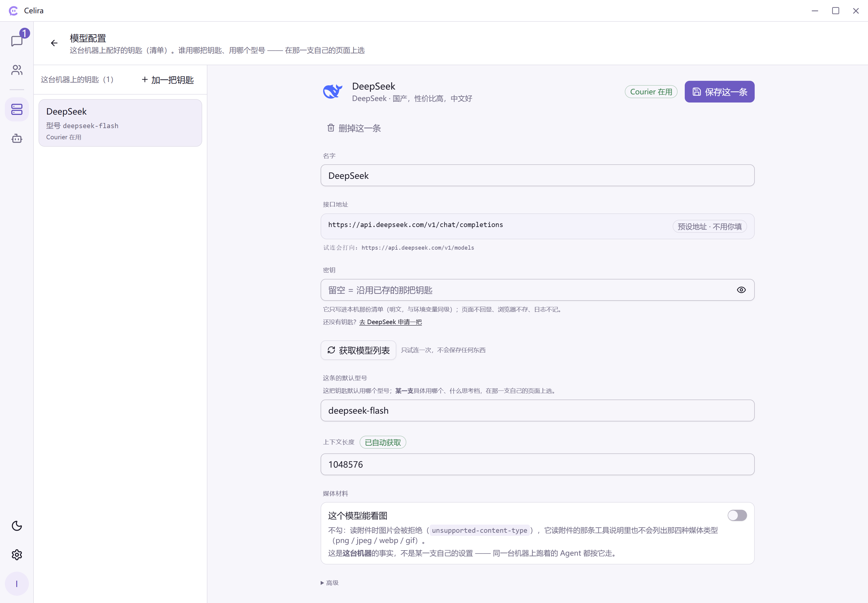Image resolution: width=868 pixels, height=603 pixels.
Task: Click the test URL https://api.deepseek.com/v1/models
Action: 417,248
